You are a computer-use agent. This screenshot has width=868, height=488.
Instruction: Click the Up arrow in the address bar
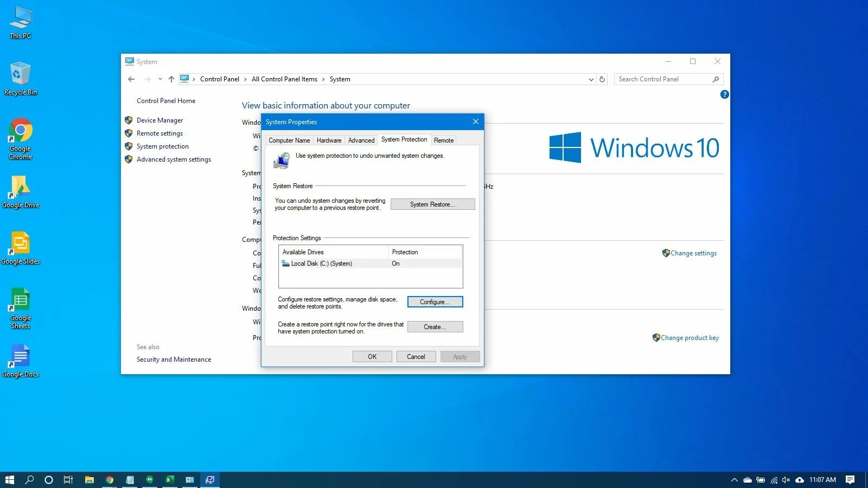[171, 79]
